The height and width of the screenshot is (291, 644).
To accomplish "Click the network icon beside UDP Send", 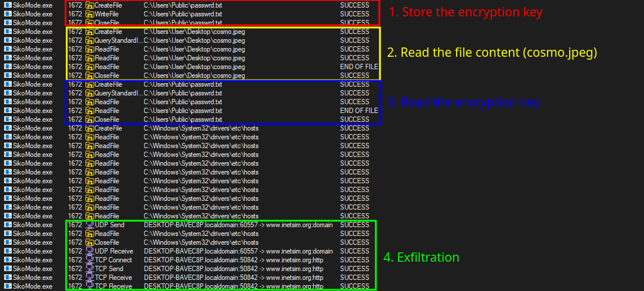I will (90, 225).
